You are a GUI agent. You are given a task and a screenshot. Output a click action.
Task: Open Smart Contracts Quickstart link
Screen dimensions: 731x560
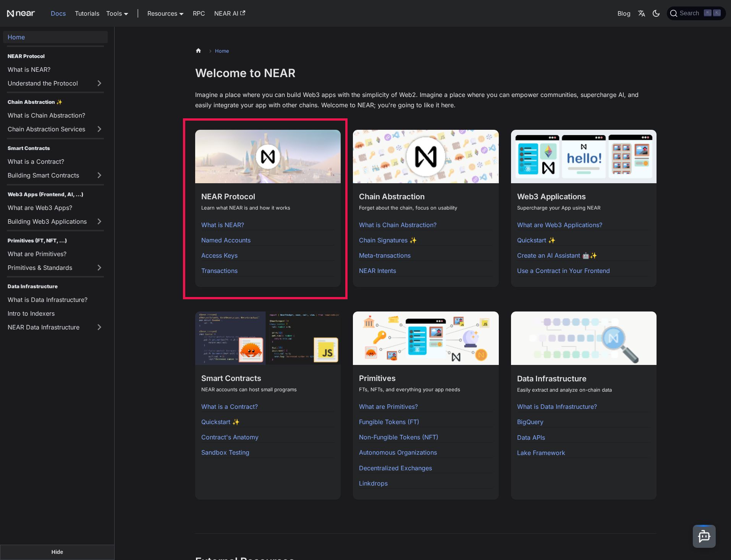coord(220,422)
